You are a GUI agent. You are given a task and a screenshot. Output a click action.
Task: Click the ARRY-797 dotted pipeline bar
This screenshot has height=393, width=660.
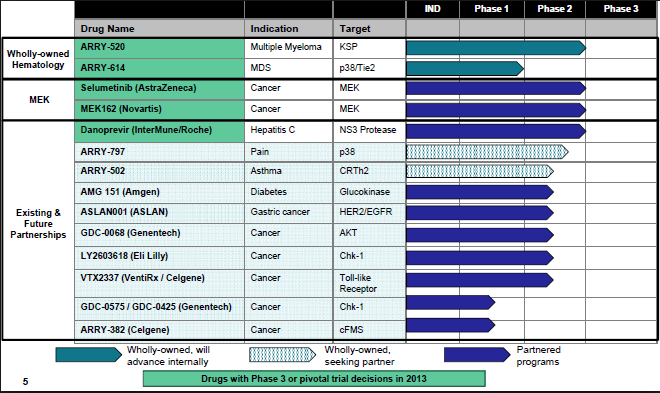click(x=487, y=152)
